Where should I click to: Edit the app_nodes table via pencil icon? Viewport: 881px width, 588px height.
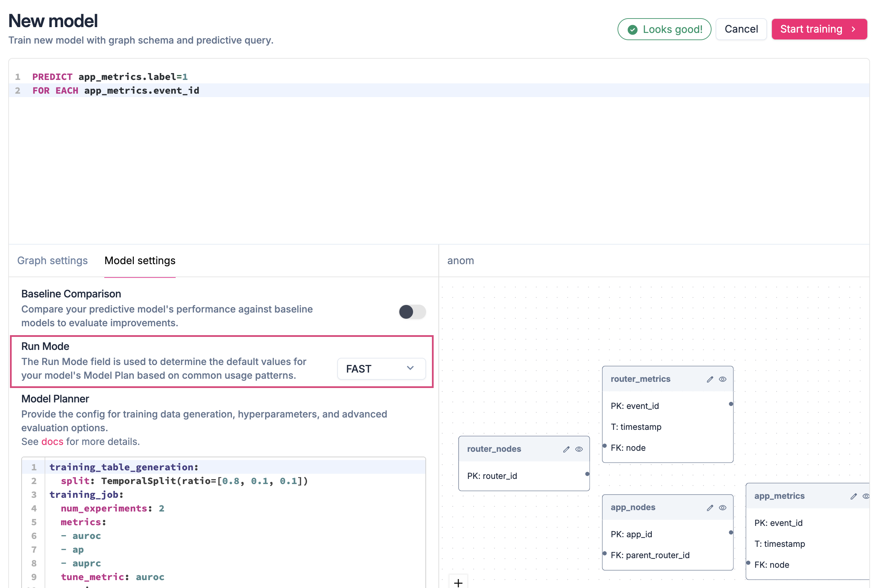[x=710, y=508]
